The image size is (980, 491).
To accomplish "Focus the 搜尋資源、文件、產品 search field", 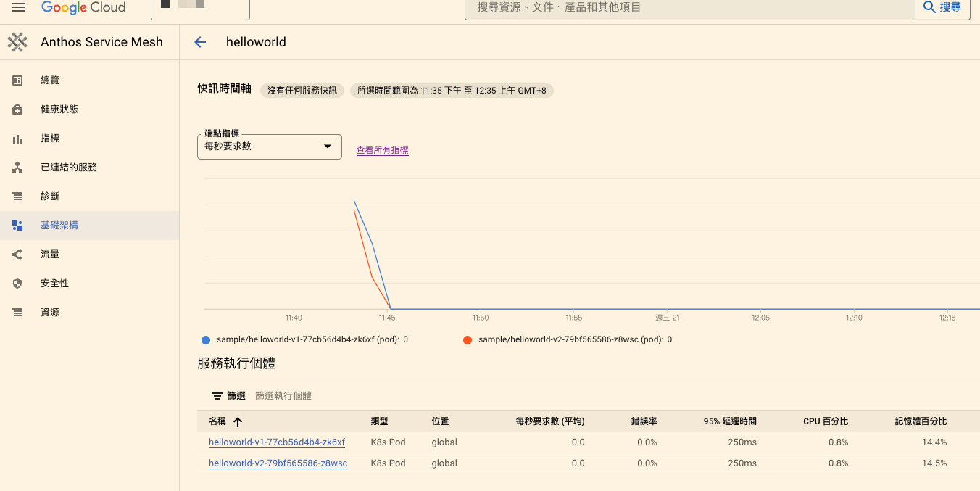I will 690,8.
